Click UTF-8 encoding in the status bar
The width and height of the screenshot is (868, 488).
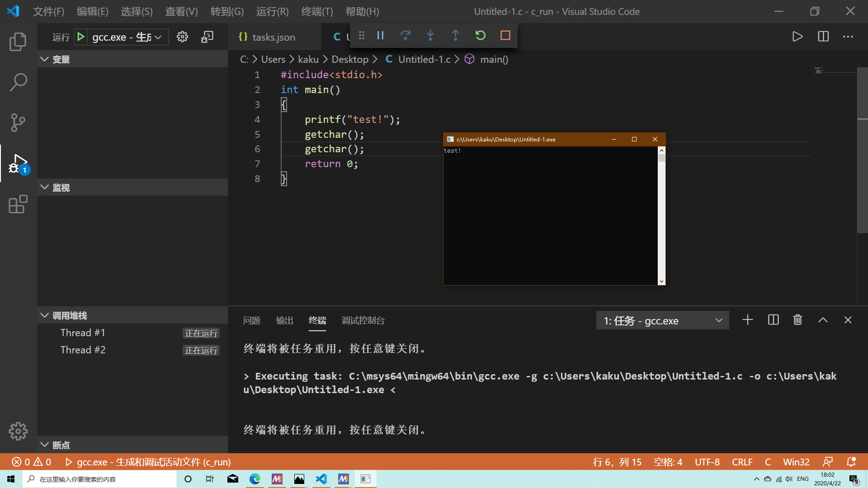(x=707, y=462)
